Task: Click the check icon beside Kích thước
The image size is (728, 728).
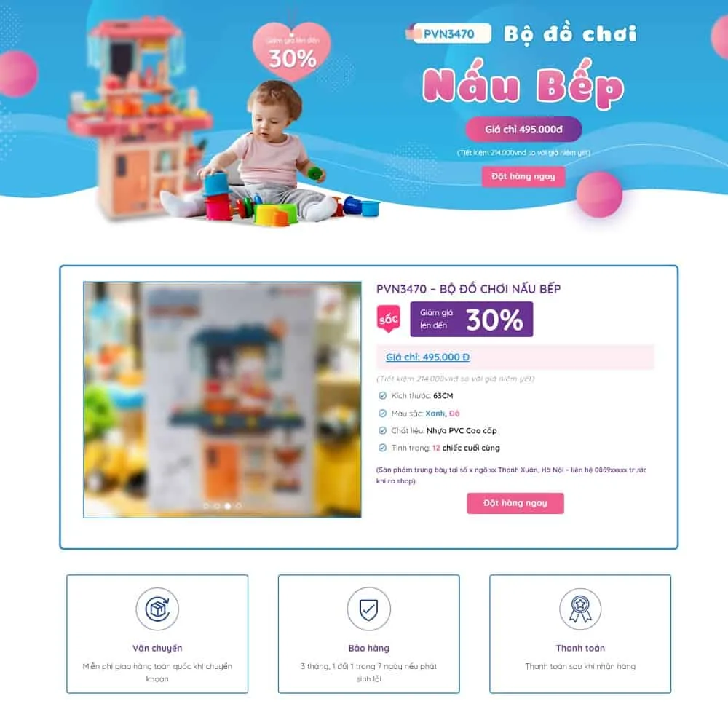Action: (x=382, y=395)
